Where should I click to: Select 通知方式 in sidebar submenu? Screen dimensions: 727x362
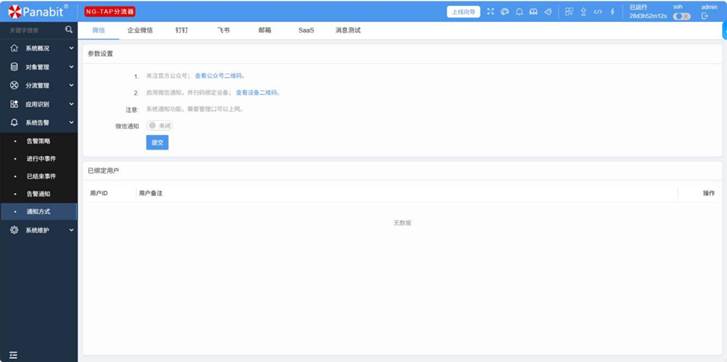(39, 211)
